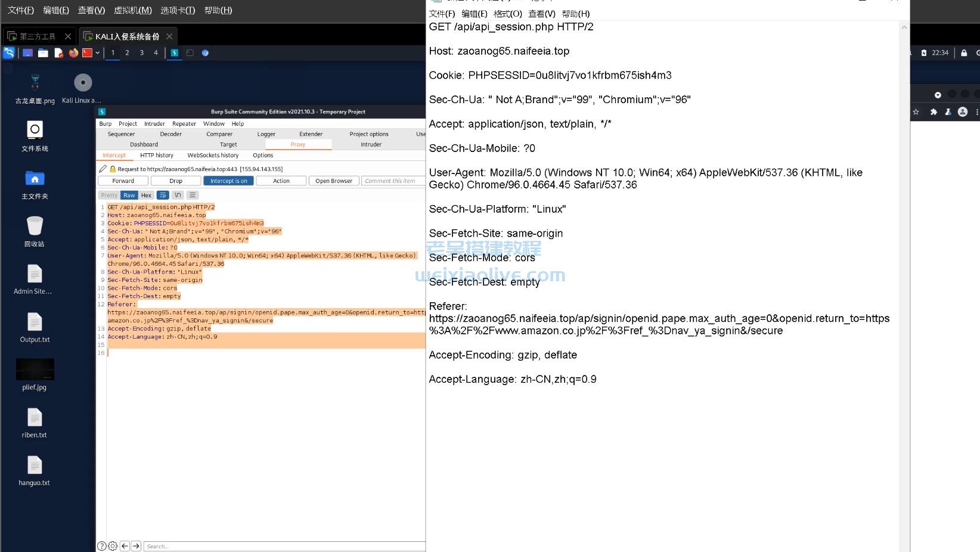
Task: Click the help question mark icon
Action: tap(102, 546)
